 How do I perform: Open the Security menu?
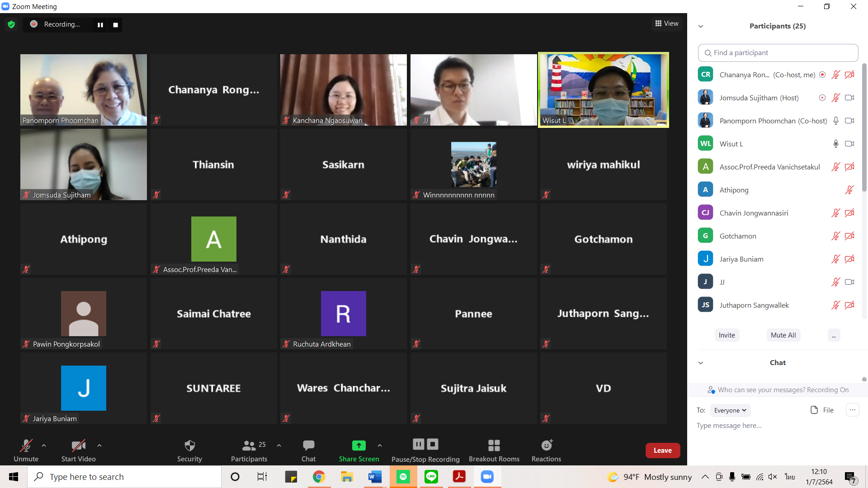tap(189, 450)
